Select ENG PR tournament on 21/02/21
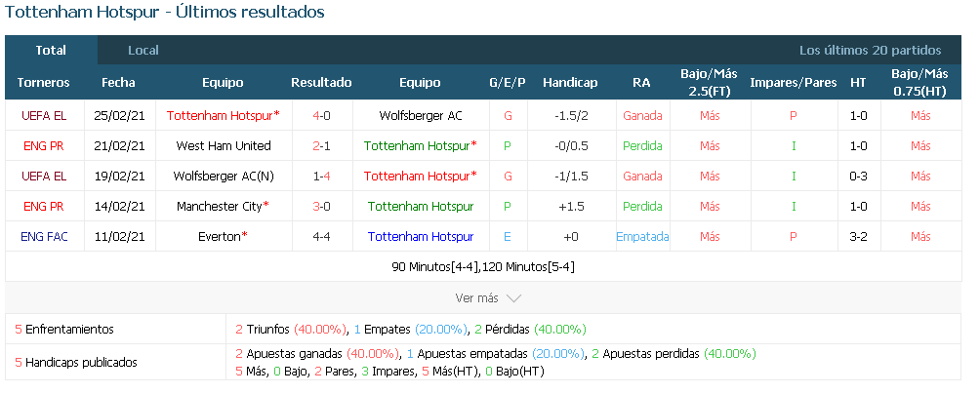The width and height of the screenshot is (980, 394). point(44,145)
